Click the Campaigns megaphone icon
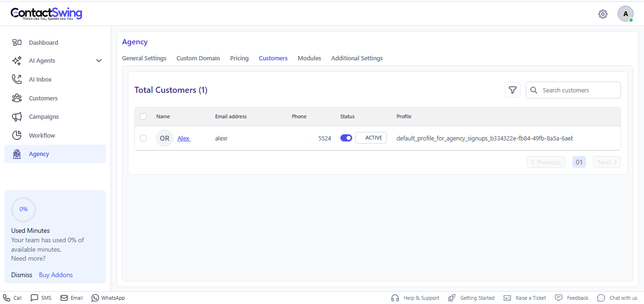The width and height of the screenshot is (644, 304). coord(17,116)
